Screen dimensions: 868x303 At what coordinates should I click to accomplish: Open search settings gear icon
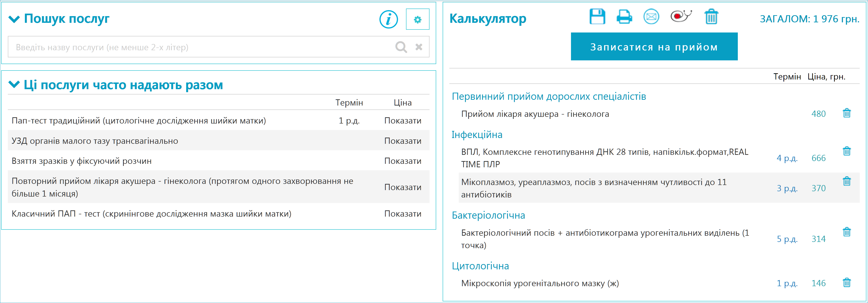(x=418, y=19)
